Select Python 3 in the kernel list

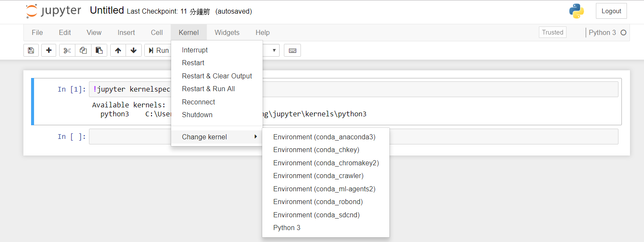[326, 228]
